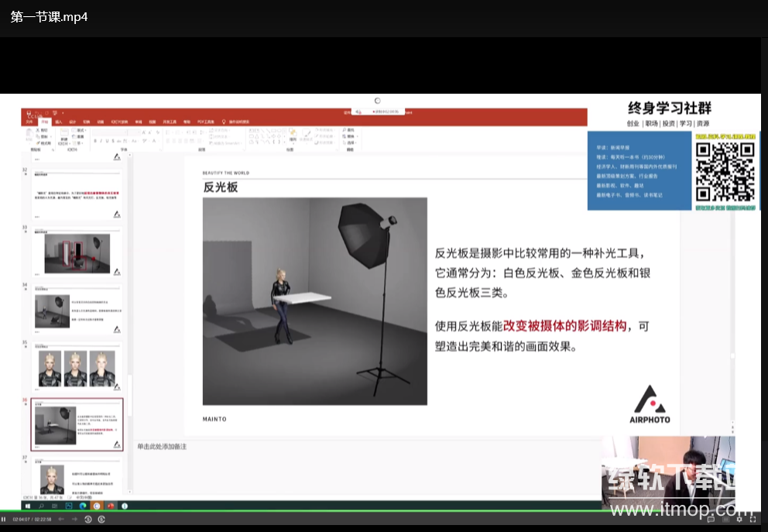This screenshot has width=768, height=532.
Task: Click the taskbar search magnifier icon
Action: click(41, 506)
